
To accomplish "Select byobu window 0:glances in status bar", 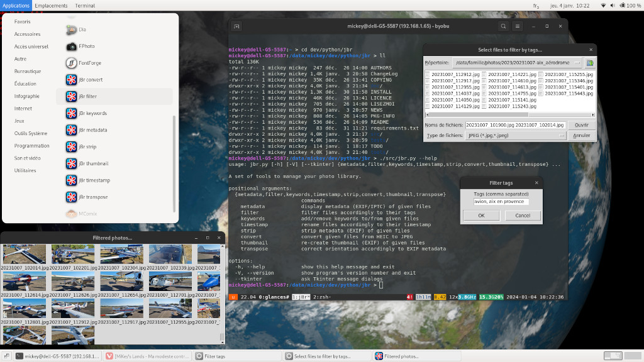I will (274, 297).
